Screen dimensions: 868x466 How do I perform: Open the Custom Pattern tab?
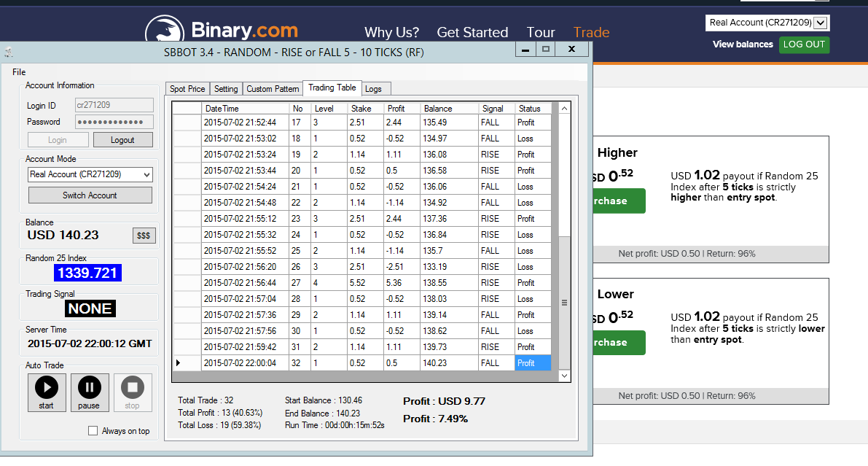273,89
